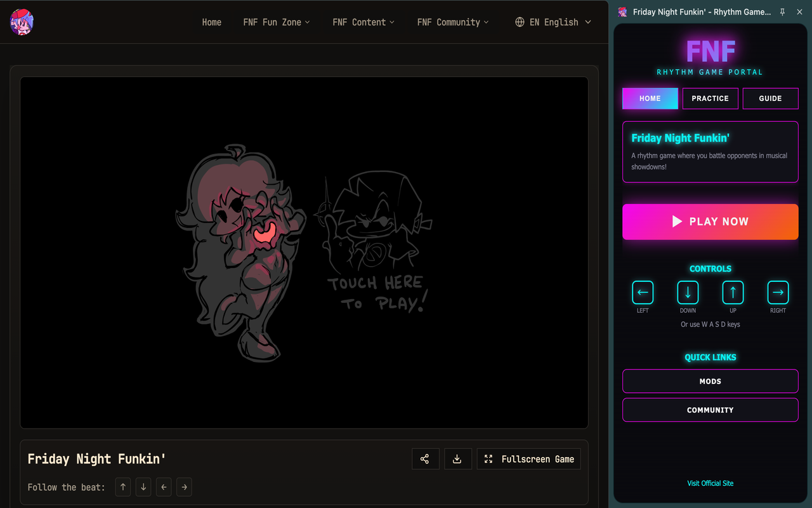Click the PLAY NOW button

[x=710, y=222]
